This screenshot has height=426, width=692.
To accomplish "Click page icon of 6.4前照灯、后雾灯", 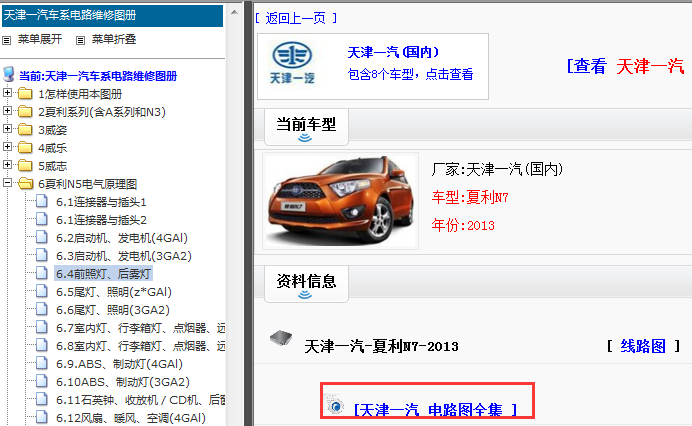I will click(x=41, y=273).
